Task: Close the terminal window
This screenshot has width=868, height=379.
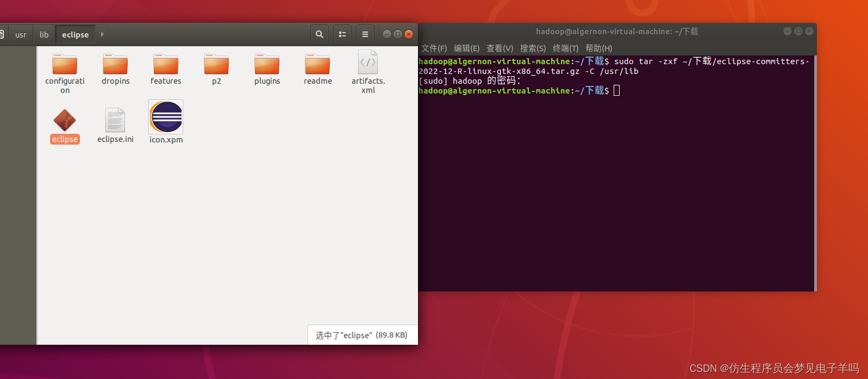Action: 809,32
